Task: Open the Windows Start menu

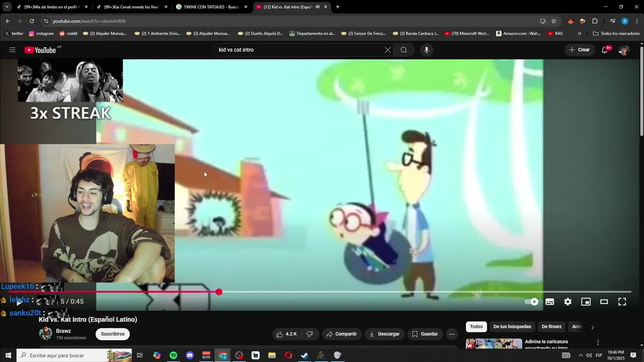Action: (x=8, y=355)
